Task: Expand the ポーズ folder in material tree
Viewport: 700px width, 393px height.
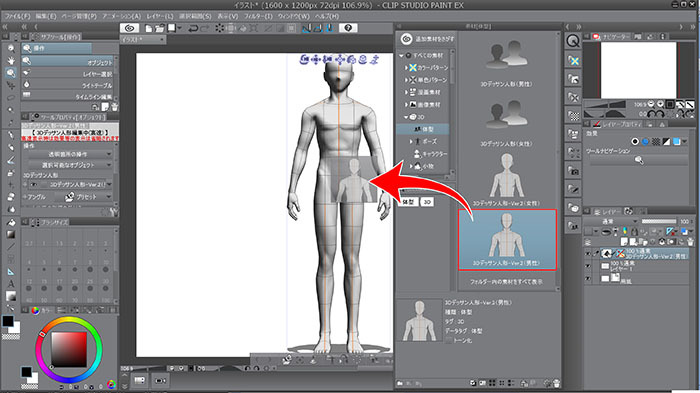Action: click(x=411, y=142)
